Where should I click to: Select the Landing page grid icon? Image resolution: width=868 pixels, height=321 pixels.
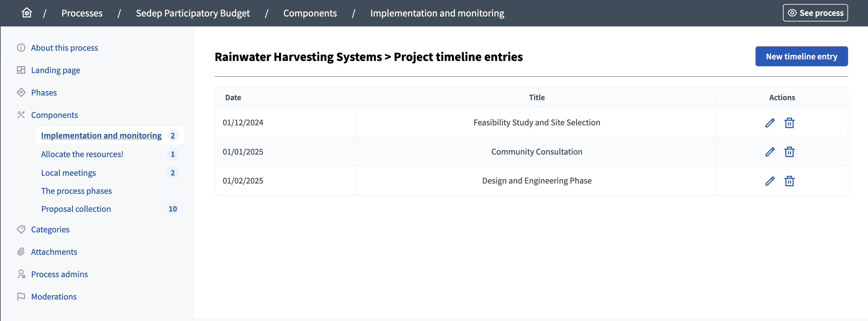[21, 70]
